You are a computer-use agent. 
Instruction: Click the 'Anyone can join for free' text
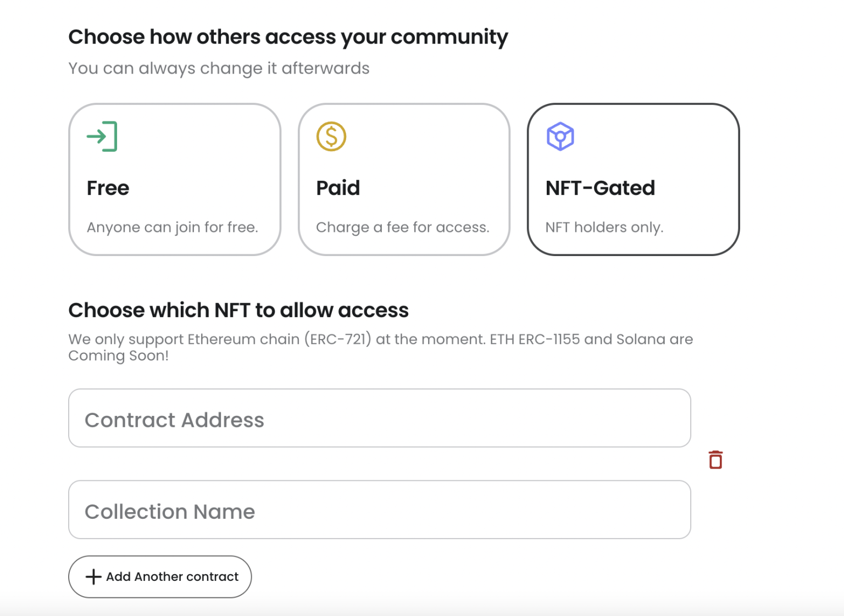173,227
